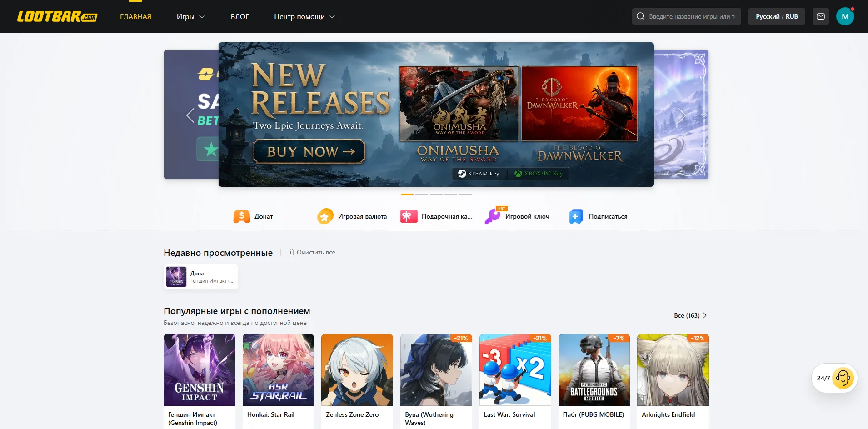Click the Blood of Dawnwalker banner image
868x429 pixels.
click(x=579, y=104)
